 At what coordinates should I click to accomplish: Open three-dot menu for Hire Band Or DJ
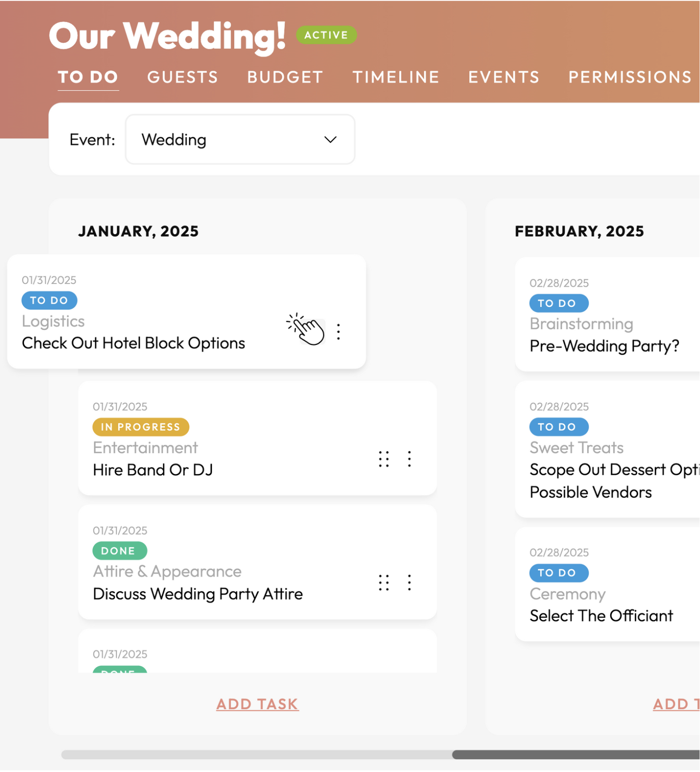tap(409, 459)
